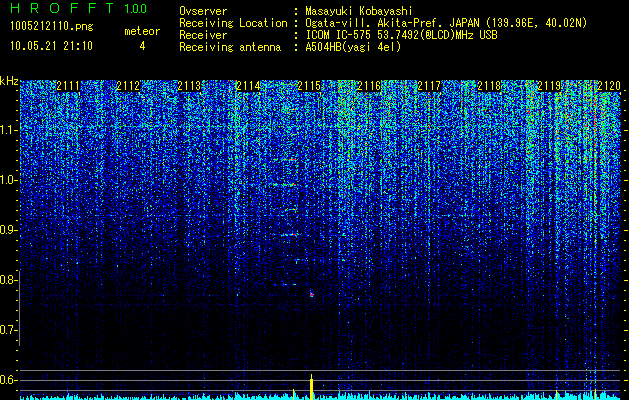Click the 0.7 kHz axis label

click(x=8, y=330)
